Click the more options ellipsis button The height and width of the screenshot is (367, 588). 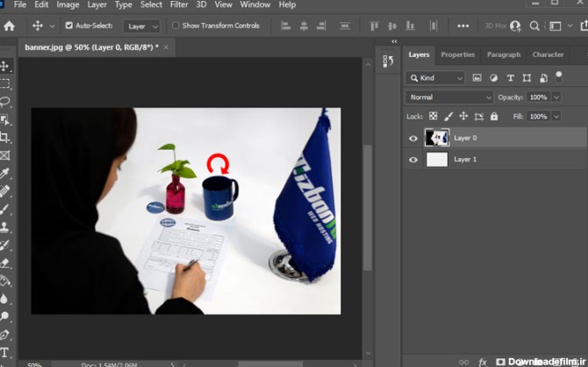463,26
